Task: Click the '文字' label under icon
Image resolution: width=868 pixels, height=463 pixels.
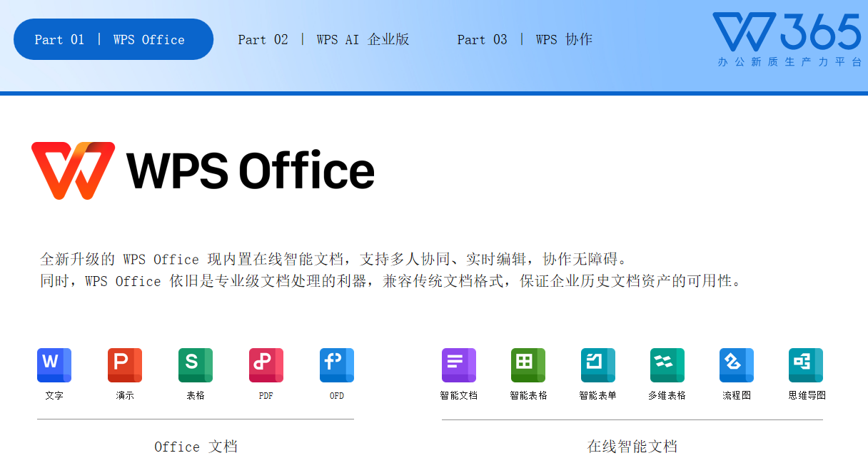Action: click(x=54, y=395)
